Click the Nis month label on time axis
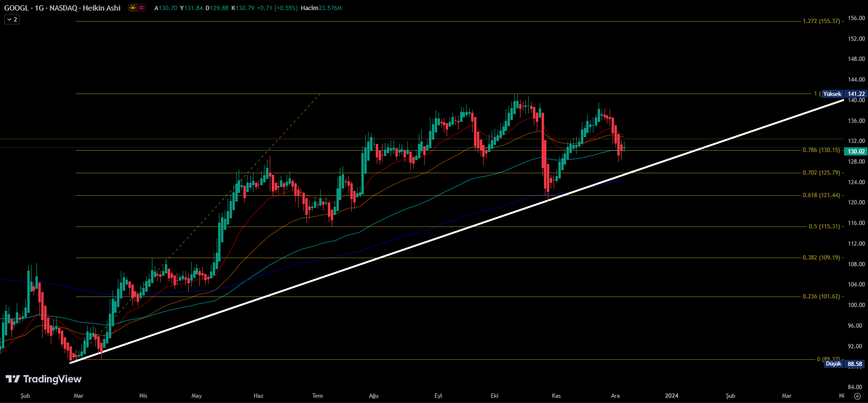 click(143, 396)
